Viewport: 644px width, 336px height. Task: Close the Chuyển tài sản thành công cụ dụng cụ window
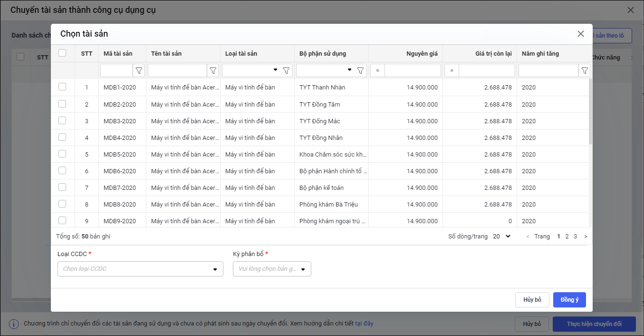click(x=631, y=10)
